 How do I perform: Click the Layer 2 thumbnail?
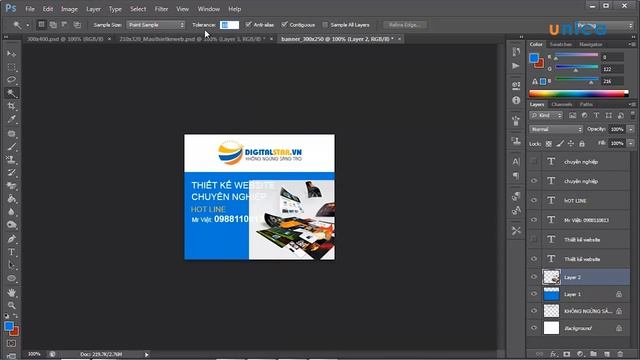point(551,277)
